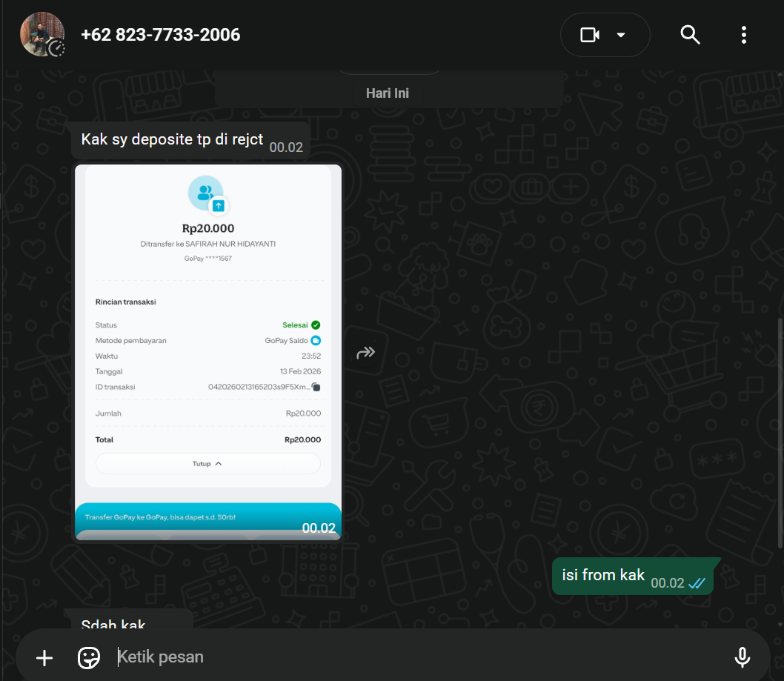Open contact info for +62 823-7733-2006
This screenshot has width=784, height=681.
tap(161, 35)
